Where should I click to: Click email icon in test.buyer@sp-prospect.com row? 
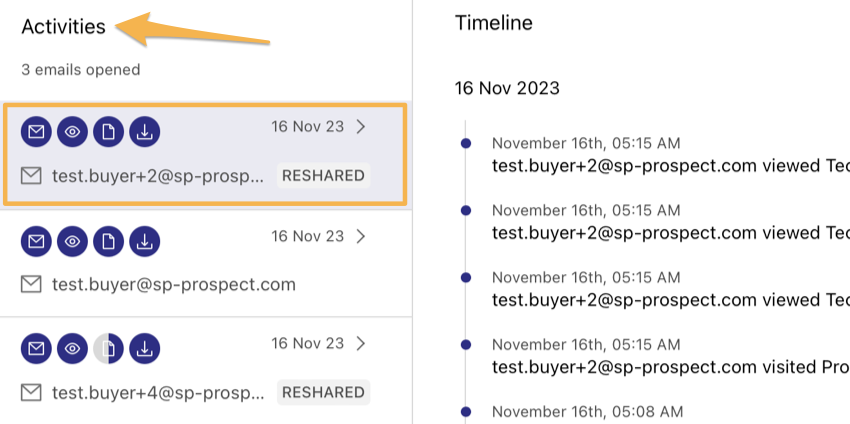pos(36,241)
